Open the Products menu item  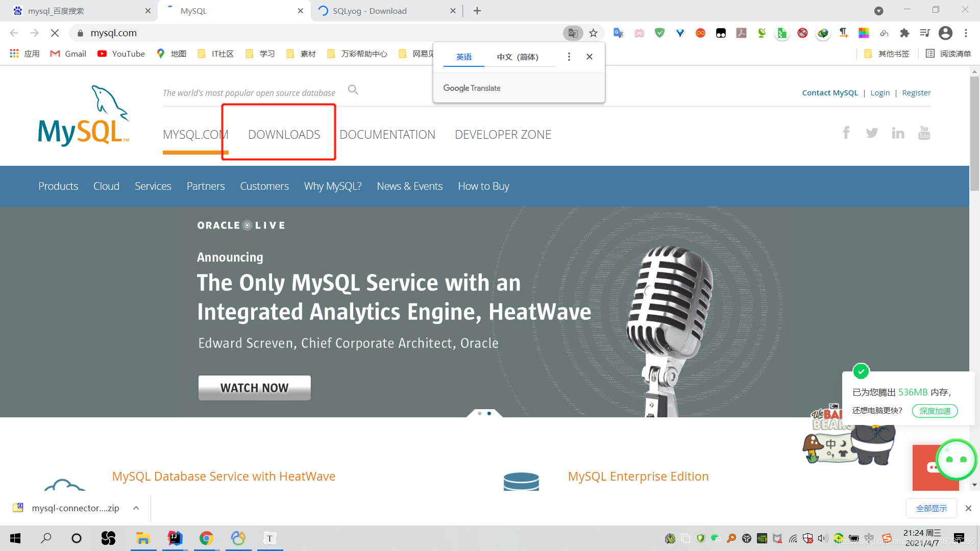(58, 186)
